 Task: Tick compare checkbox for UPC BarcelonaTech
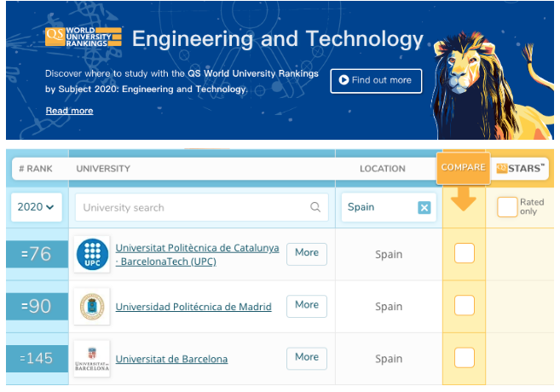[x=464, y=253]
